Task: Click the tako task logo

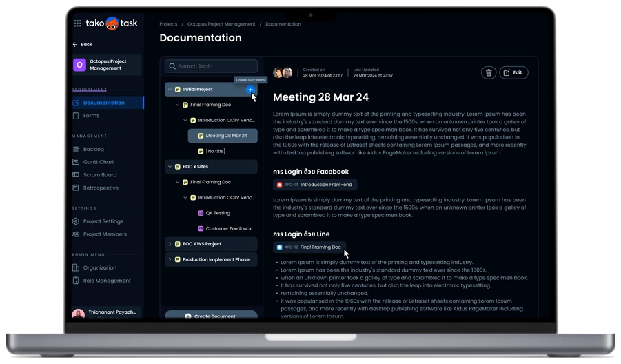Action: click(112, 23)
